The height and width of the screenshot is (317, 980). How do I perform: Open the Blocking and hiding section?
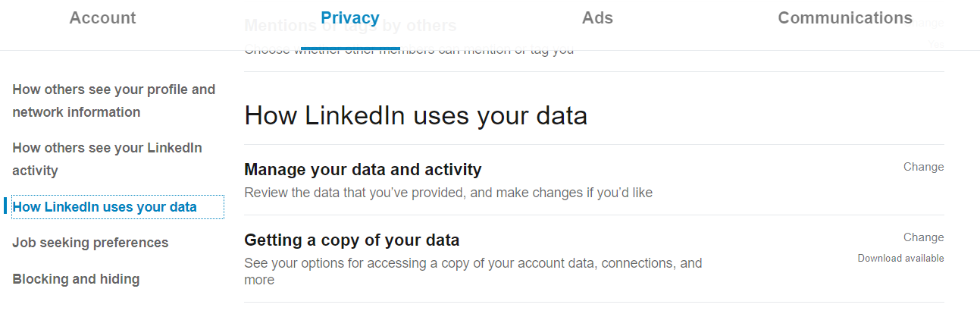[76, 279]
